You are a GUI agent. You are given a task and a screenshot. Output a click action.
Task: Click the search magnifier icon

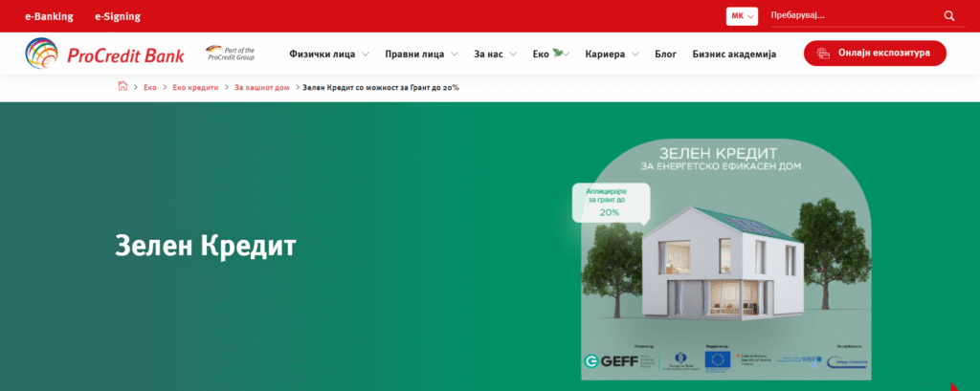click(949, 16)
